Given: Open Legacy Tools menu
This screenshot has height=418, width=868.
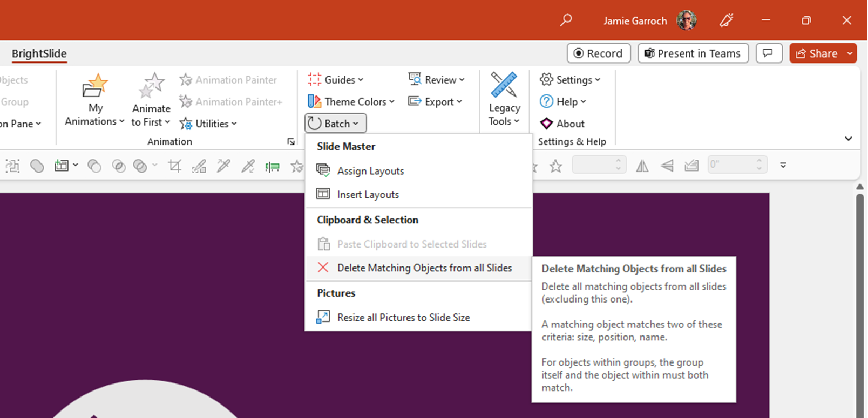Looking at the screenshot, I should coord(504,100).
